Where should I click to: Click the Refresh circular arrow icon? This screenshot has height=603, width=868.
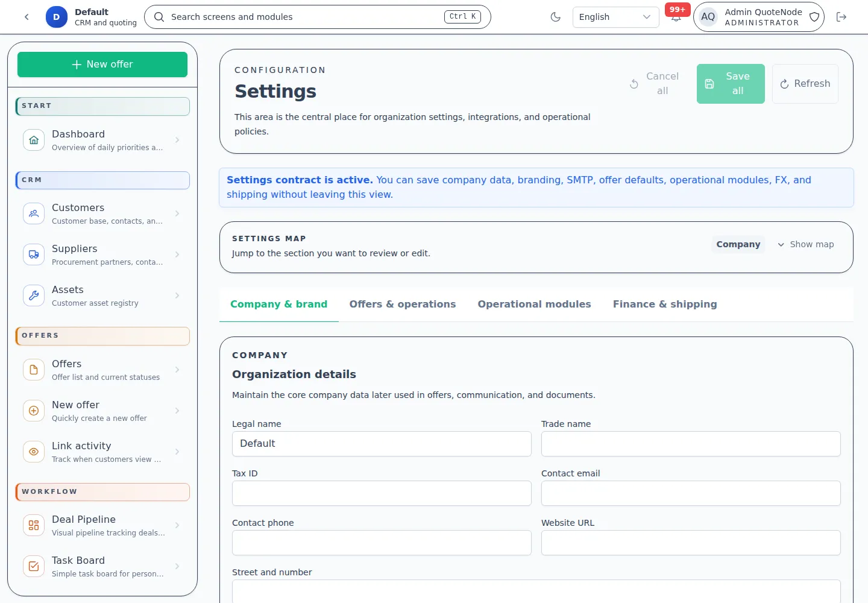coord(784,84)
